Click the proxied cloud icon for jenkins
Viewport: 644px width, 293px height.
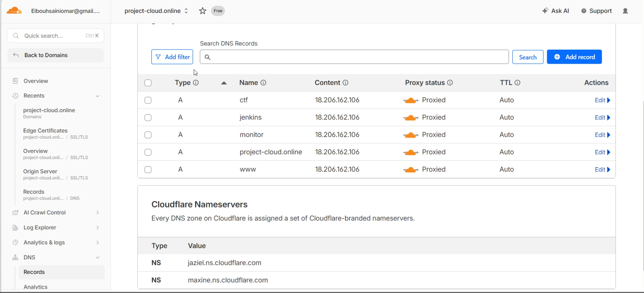pos(411,118)
